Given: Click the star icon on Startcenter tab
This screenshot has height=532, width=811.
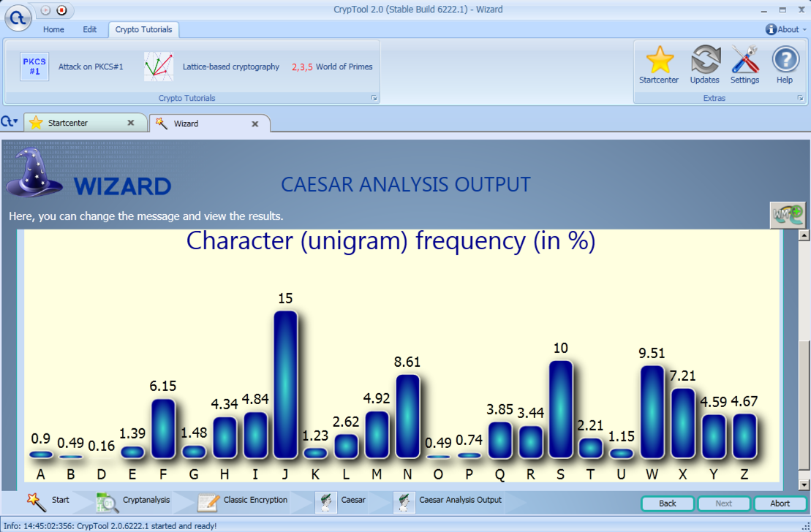Looking at the screenshot, I should [36, 123].
